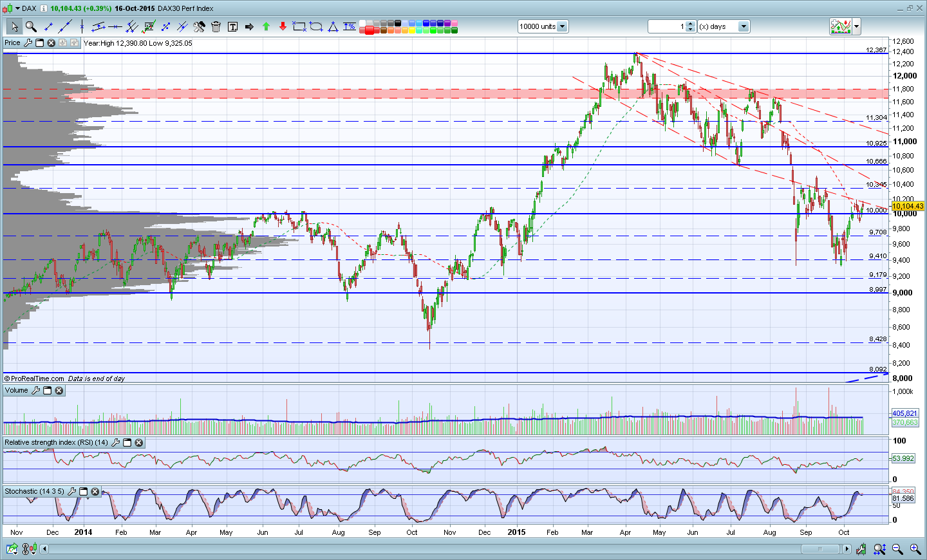Choose the text annotation tool
927x560 pixels.
coord(232,26)
